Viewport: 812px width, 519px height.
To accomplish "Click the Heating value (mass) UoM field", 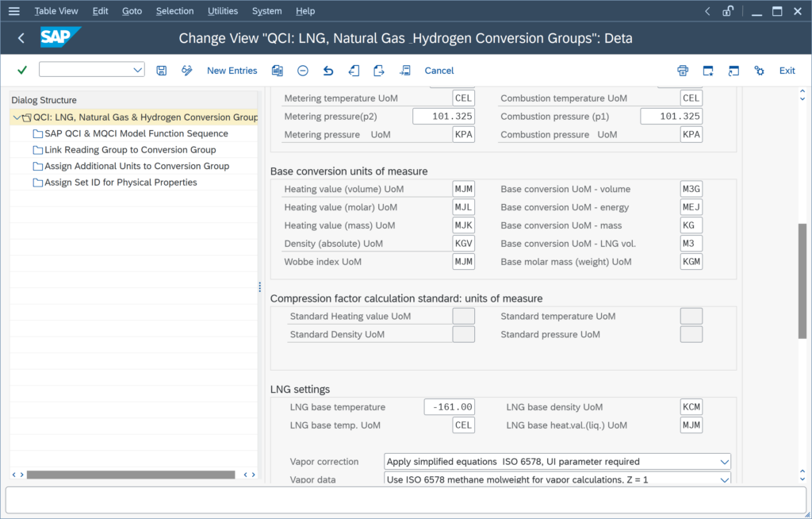I will click(x=463, y=225).
